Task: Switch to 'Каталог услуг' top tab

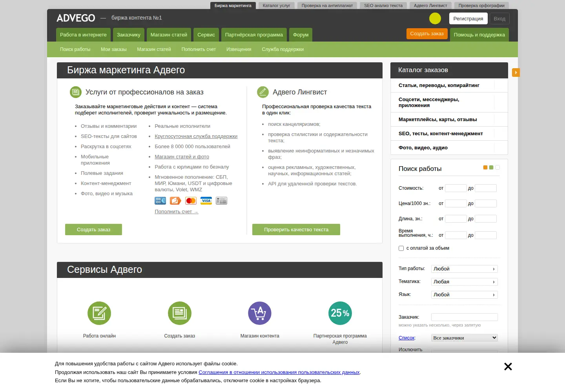Action: coord(276,5)
